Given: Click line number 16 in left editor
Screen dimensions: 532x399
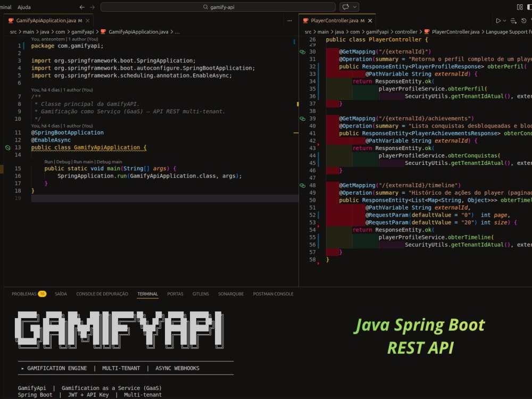Looking at the screenshot, I should [x=18, y=176].
